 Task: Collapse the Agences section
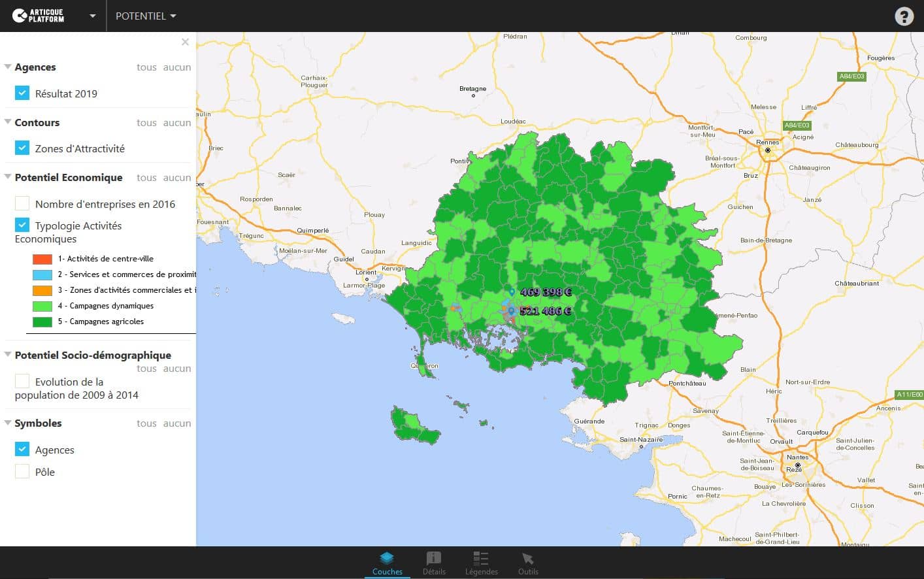8,67
